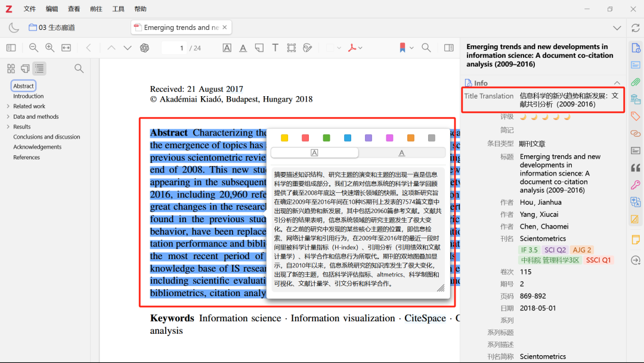Jump to References in the outline
644x363 pixels.
tap(26, 158)
